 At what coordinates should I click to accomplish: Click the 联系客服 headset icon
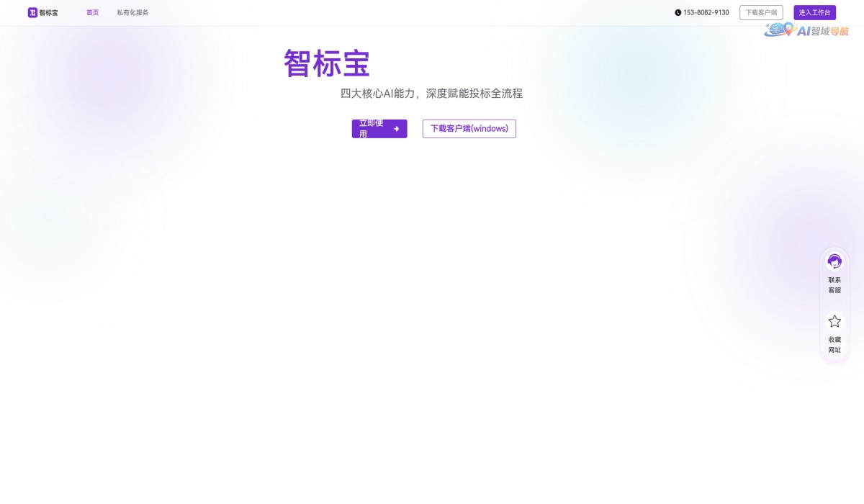(x=834, y=261)
